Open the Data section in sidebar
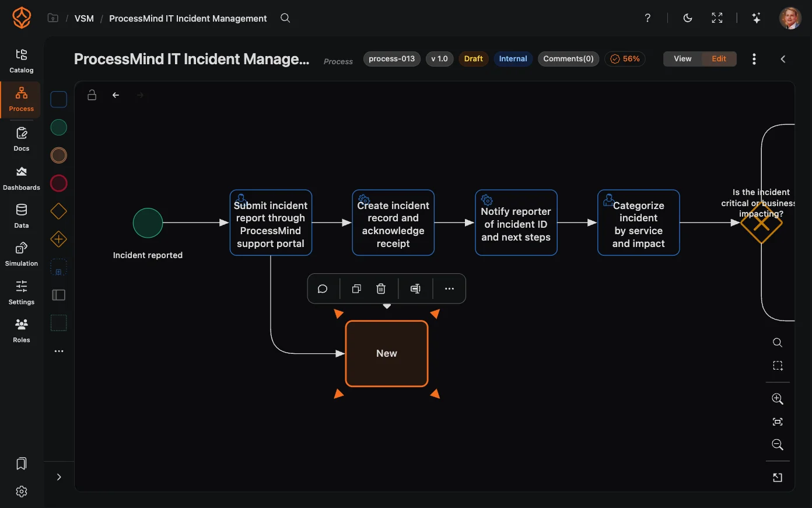 (x=22, y=216)
